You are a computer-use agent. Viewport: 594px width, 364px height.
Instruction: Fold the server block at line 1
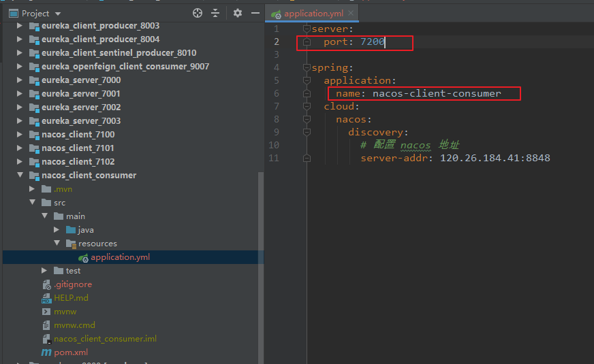[307, 29]
